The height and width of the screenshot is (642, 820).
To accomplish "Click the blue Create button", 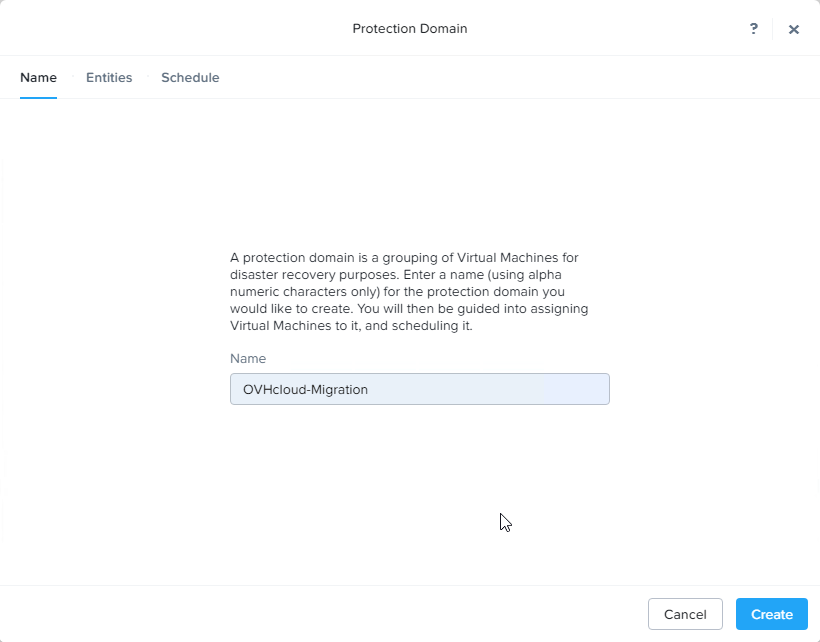I will 772,614.
